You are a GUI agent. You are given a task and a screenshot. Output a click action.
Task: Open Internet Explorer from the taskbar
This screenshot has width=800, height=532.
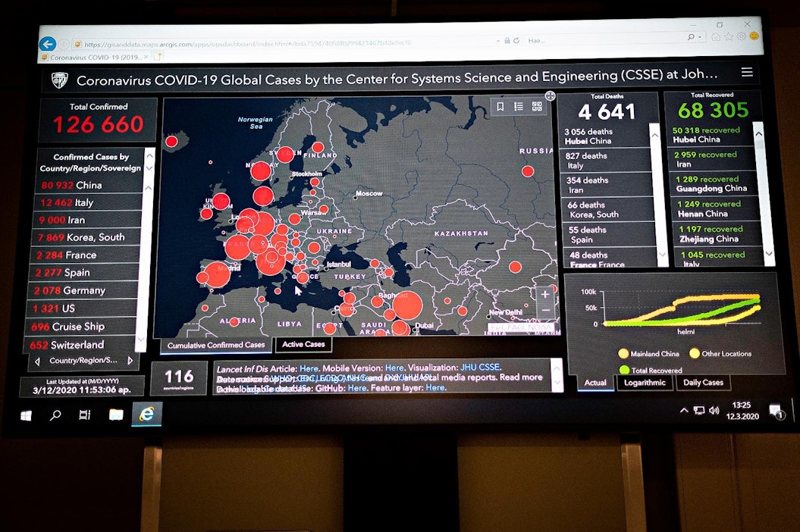point(146,414)
